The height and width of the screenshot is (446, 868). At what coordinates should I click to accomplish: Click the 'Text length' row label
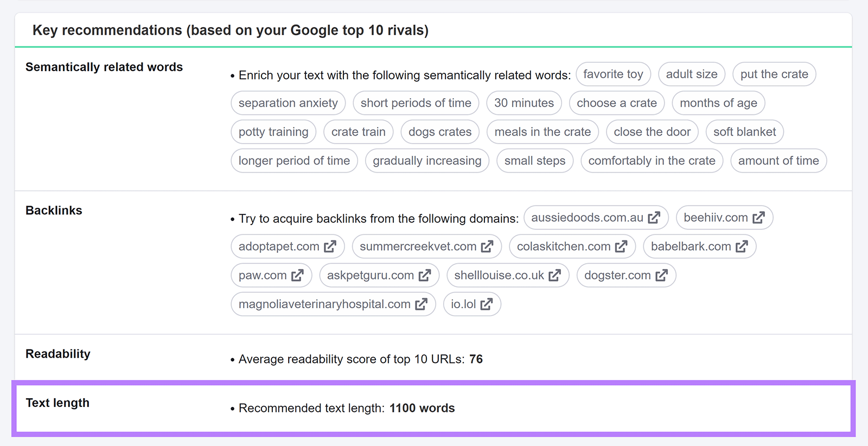point(58,403)
